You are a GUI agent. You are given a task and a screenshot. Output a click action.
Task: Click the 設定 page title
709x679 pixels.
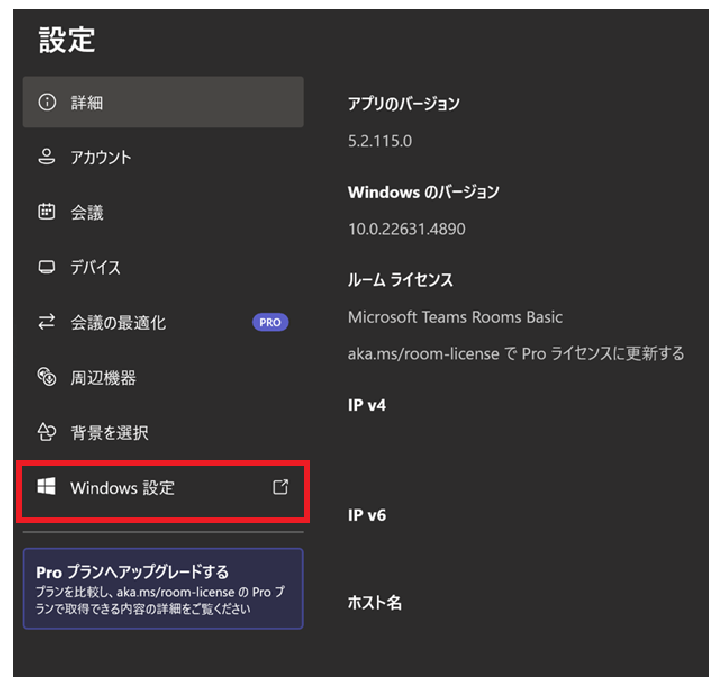(67, 39)
